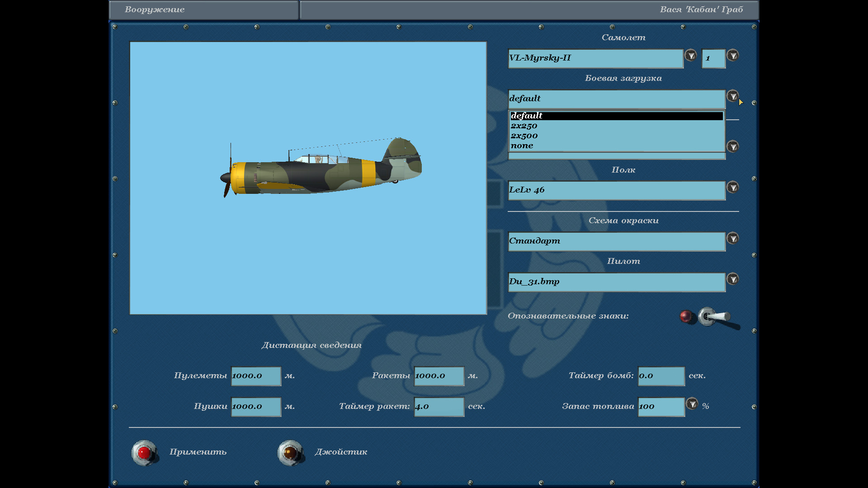Click the Джойстик text label

click(341, 452)
